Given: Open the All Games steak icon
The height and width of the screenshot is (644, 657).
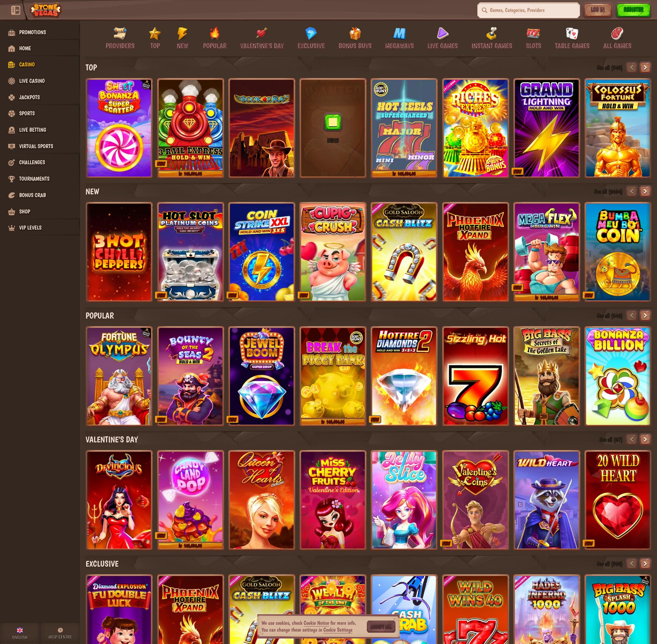Looking at the screenshot, I should point(617,34).
